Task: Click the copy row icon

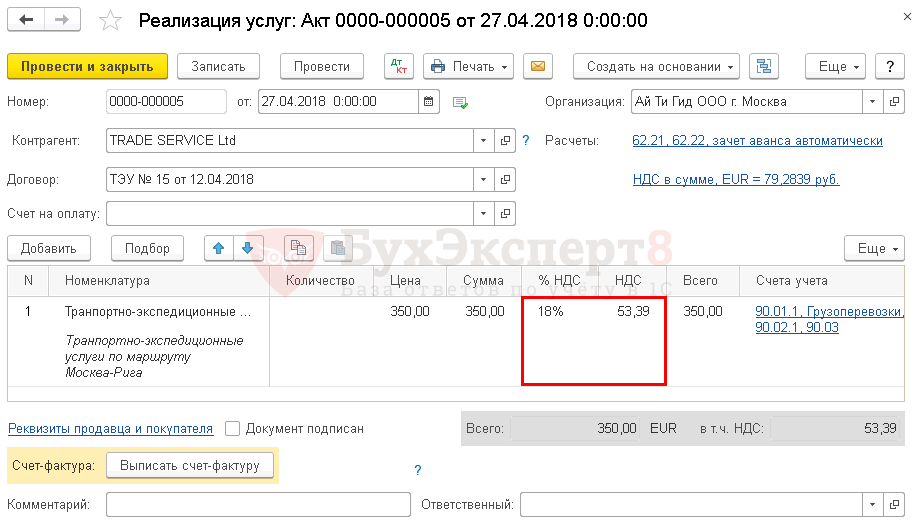Action: tap(297, 248)
